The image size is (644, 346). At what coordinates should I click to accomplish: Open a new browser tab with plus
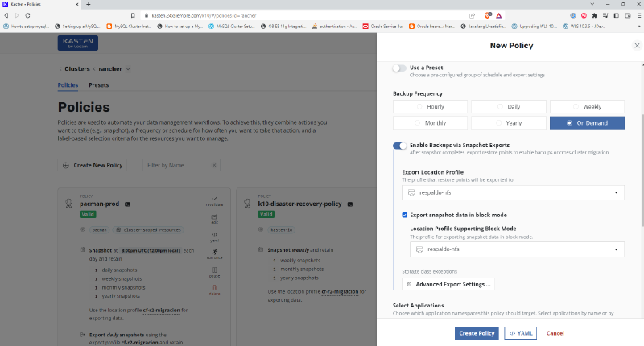point(89,4)
